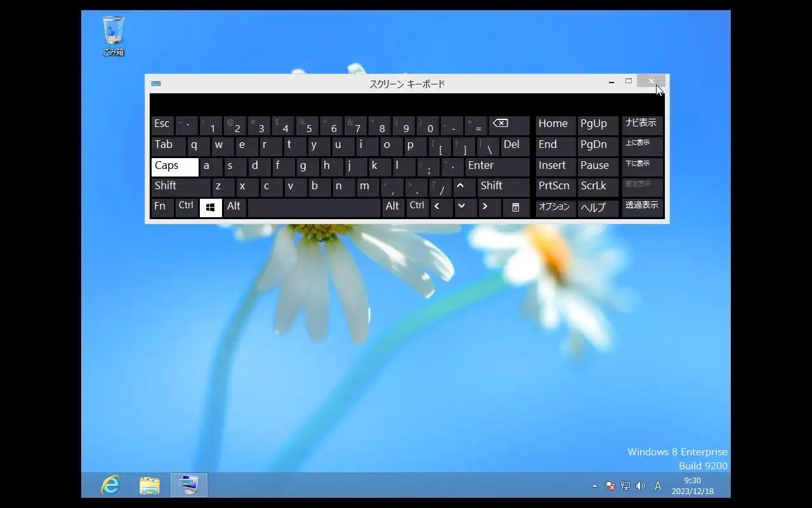Toggle the right Ctrl key
The height and width of the screenshot is (508, 812).
pyautogui.click(x=417, y=208)
